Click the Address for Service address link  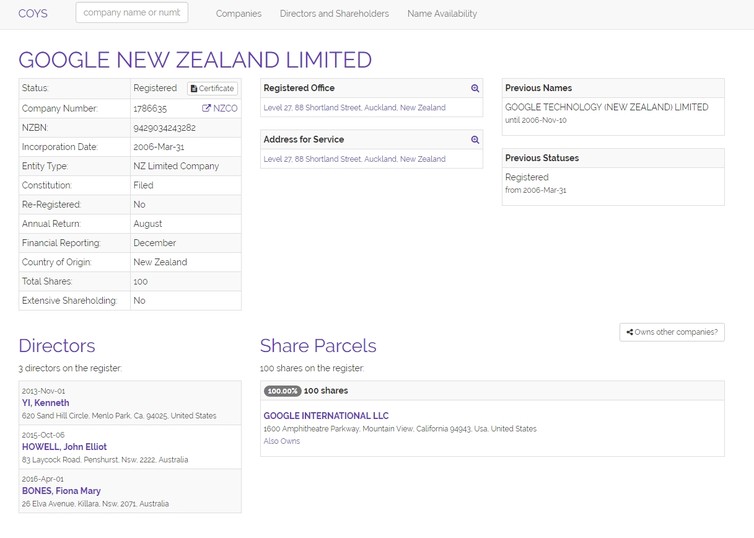354,159
